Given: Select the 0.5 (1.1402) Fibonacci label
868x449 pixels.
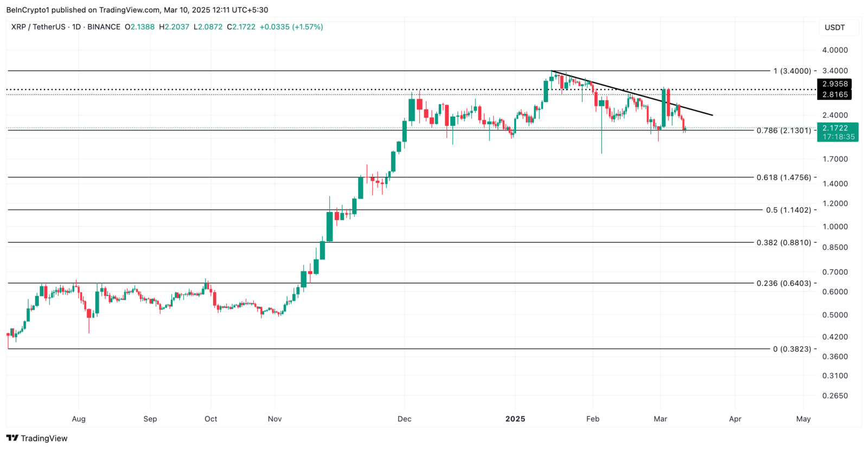Looking at the screenshot, I should pos(788,210).
